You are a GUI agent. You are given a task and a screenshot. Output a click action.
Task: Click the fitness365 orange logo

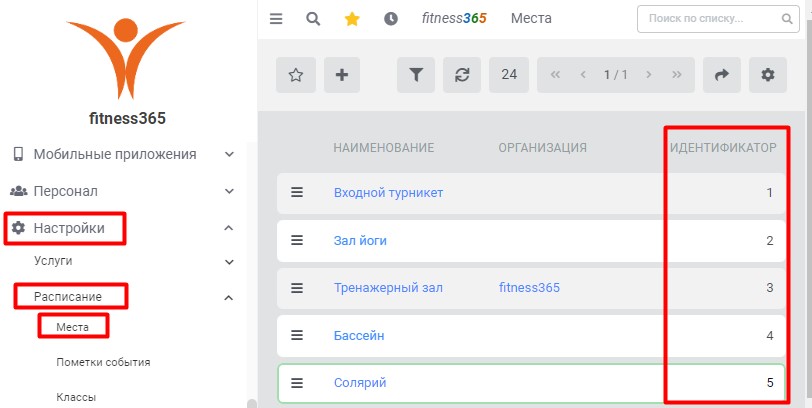click(x=125, y=59)
